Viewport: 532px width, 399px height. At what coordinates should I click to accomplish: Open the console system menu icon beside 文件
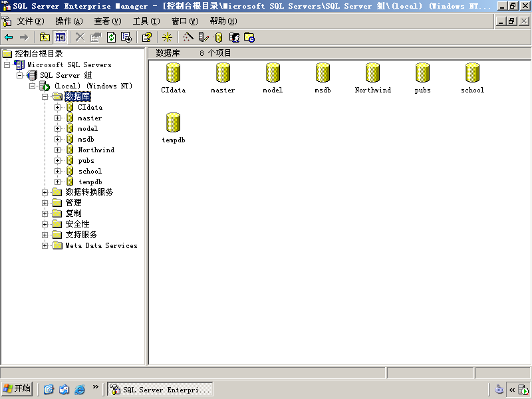[7, 21]
